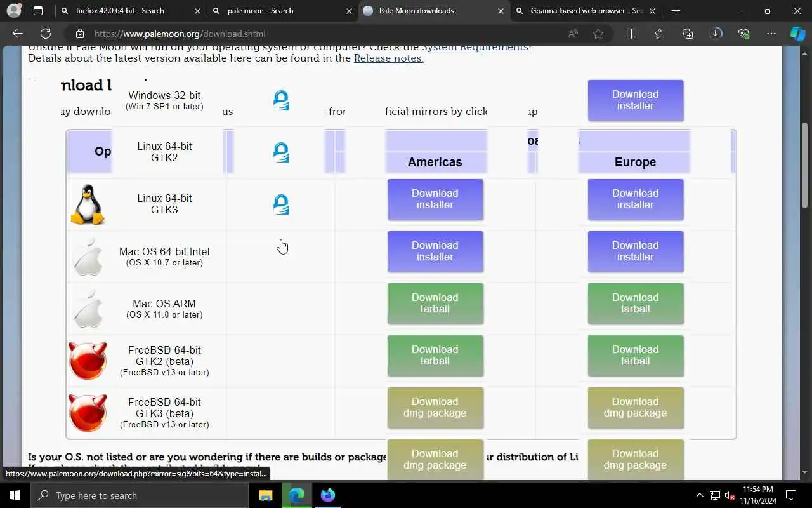
Task: Open the System Requirements link
Action: point(475,47)
